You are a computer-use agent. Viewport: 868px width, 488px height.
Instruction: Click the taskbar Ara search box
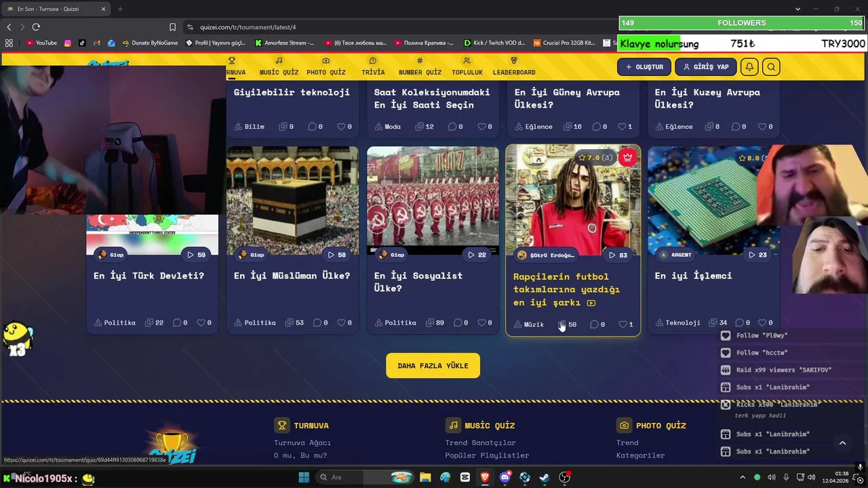(366, 477)
